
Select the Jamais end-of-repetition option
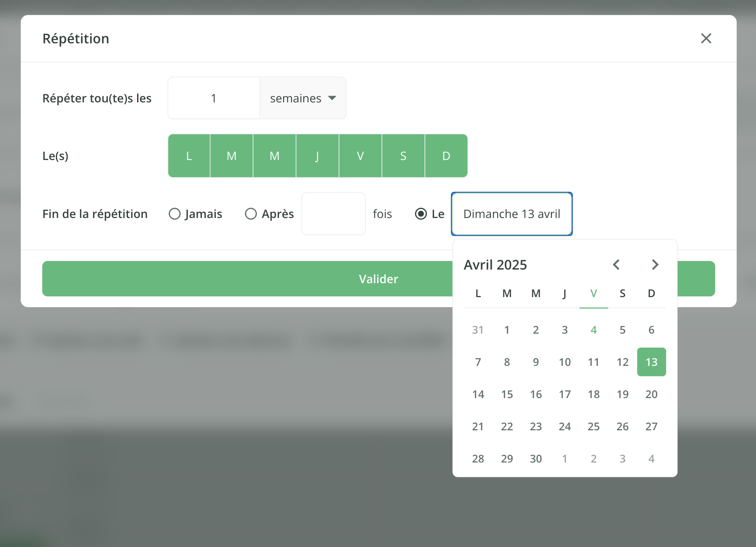coord(175,214)
